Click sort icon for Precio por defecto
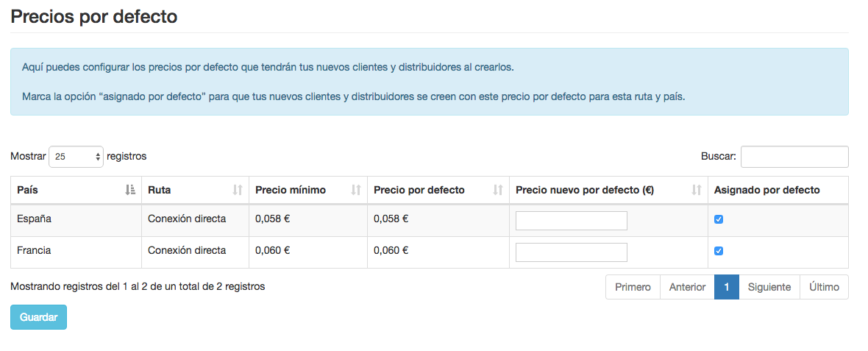The image size is (868, 351). click(498, 190)
